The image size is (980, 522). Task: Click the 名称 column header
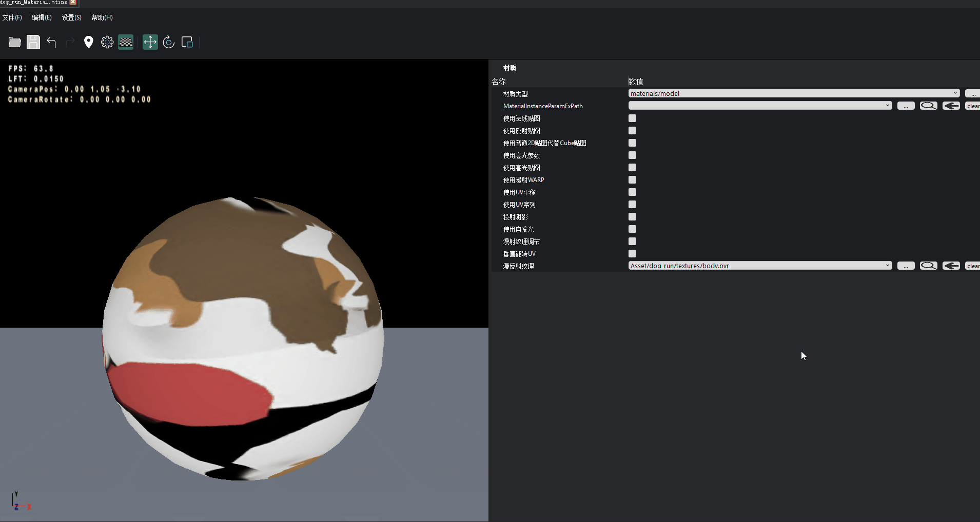point(499,82)
